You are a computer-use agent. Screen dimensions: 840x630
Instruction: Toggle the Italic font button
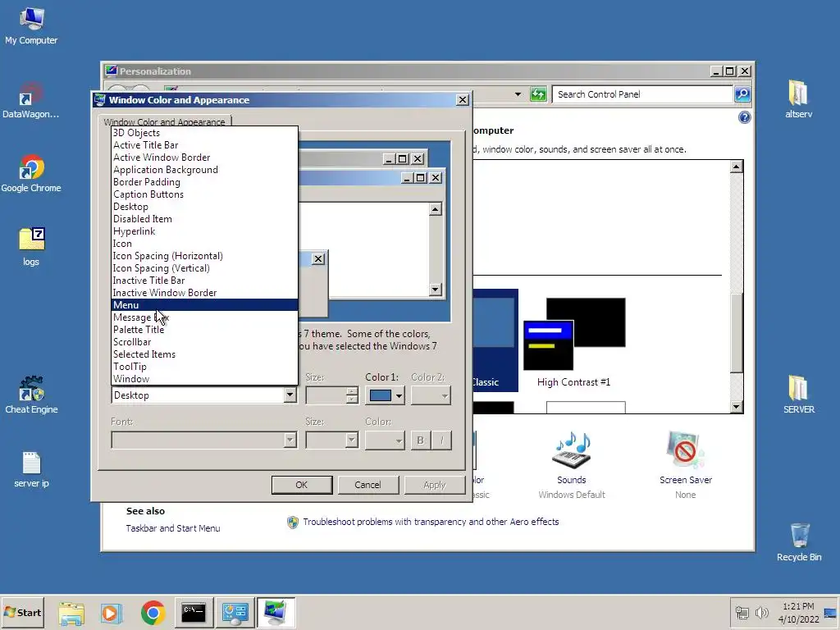[441, 441]
